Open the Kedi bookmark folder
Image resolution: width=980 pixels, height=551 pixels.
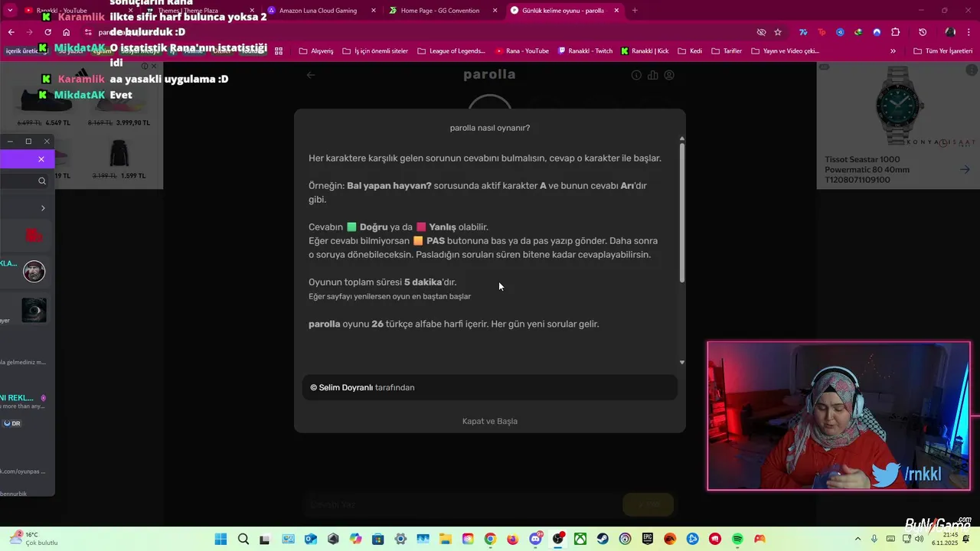point(689,51)
